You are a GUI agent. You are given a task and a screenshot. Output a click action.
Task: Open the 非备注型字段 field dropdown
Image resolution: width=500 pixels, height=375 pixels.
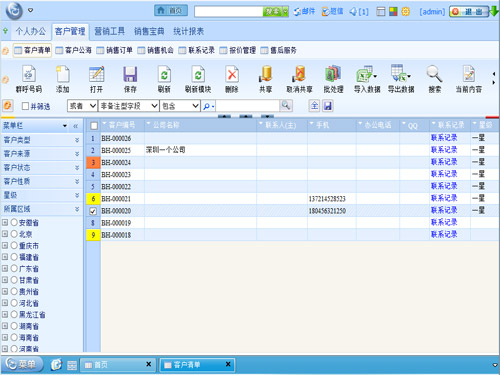[128, 106]
